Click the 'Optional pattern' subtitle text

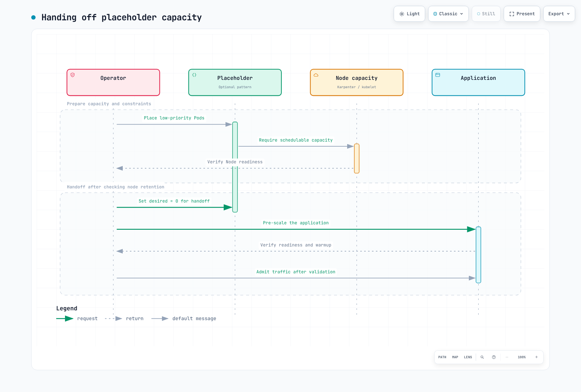235,87
